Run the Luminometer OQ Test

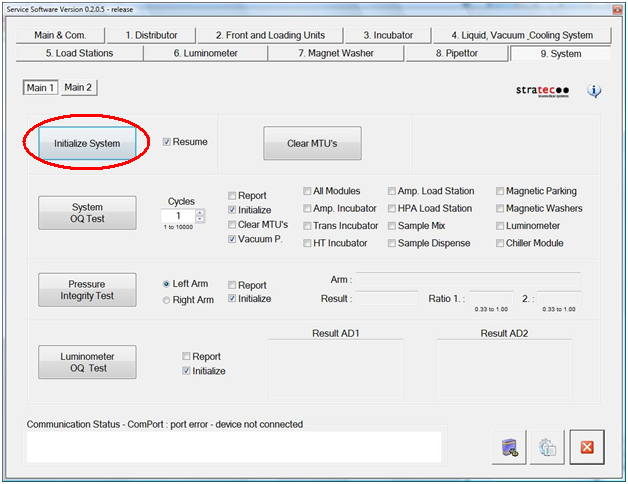click(86, 362)
